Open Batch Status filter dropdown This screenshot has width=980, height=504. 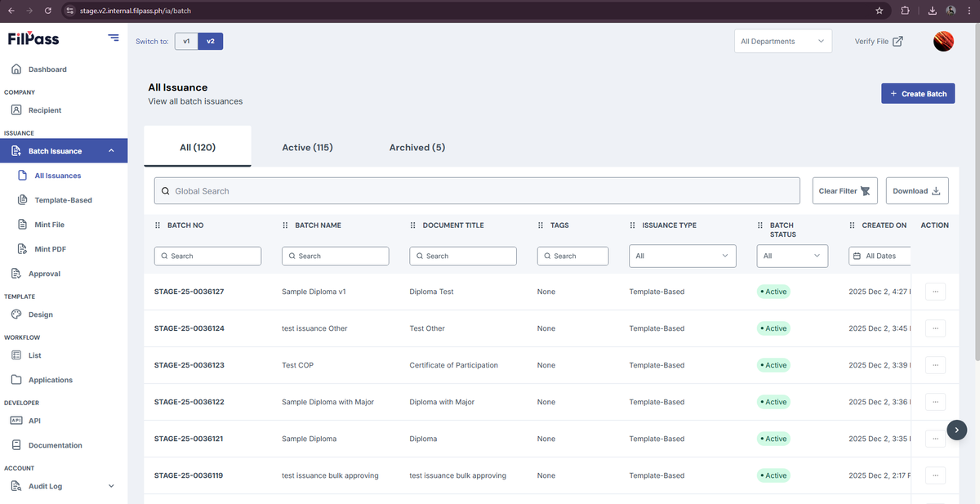[792, 256]
